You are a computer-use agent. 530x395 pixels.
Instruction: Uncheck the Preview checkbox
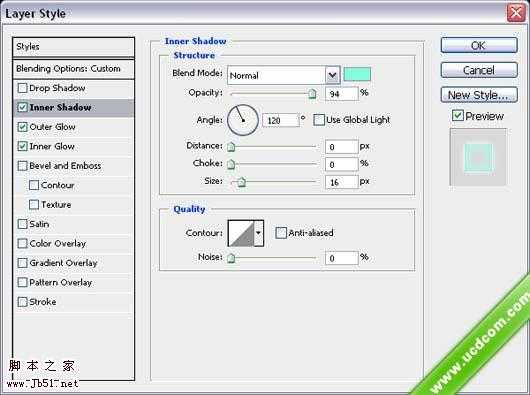click(x=457, y=116)
